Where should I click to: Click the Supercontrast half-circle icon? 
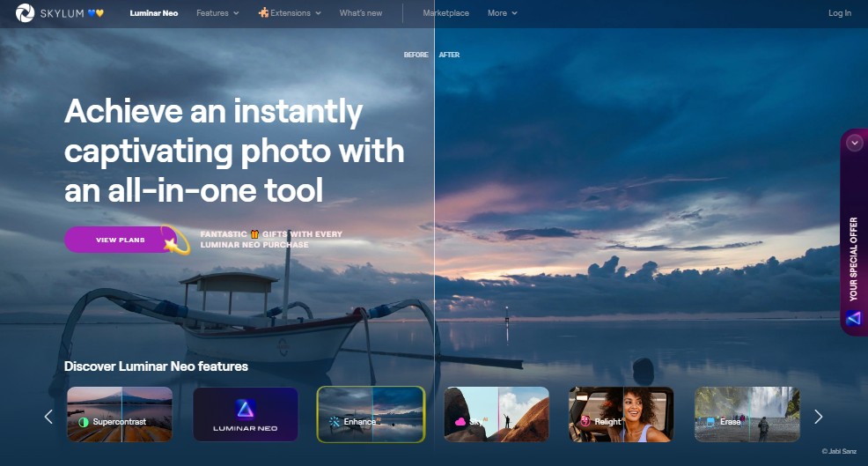84,422
